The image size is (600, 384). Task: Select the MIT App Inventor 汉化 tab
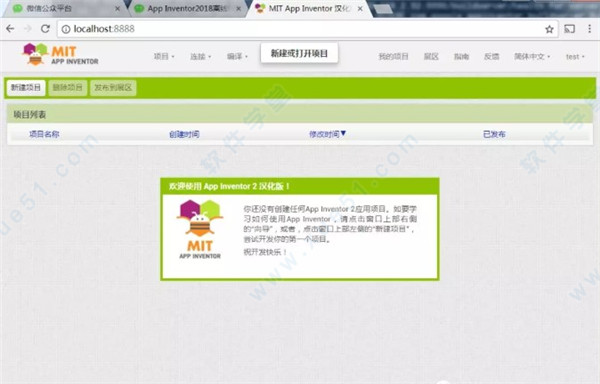310,8
